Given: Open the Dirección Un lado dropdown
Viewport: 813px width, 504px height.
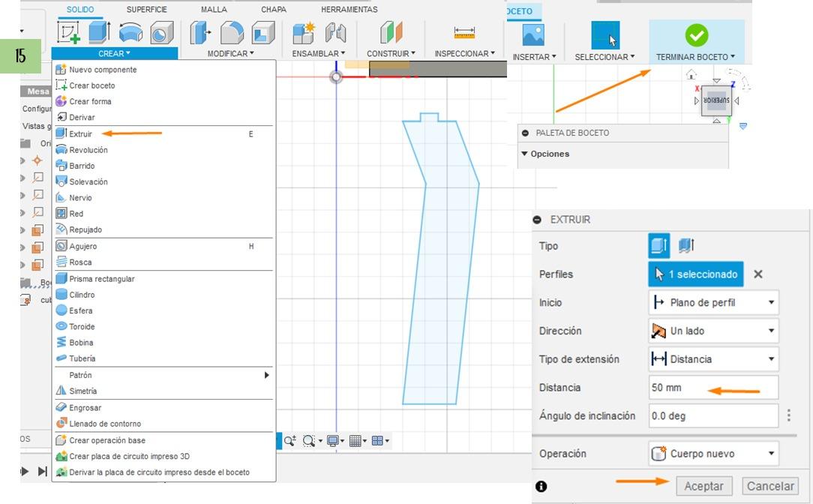Looking at the screenshot, I should click(x=713, y=331).
